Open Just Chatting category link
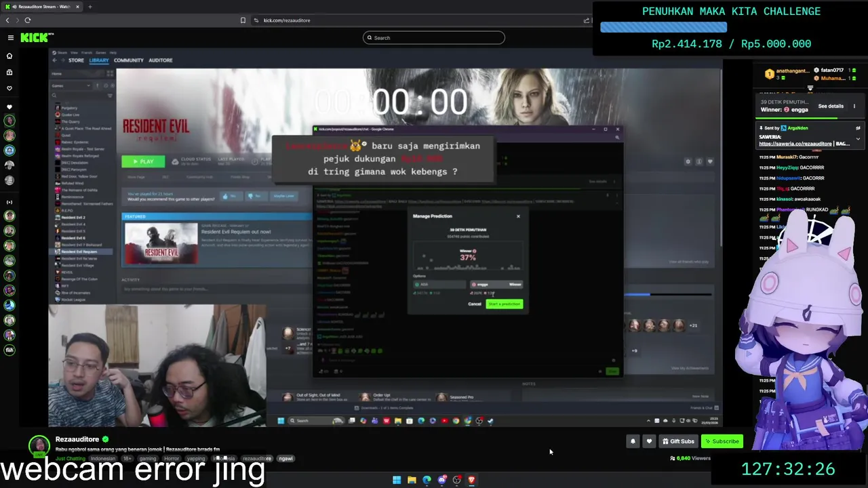Viewport: 868px width, 488px height. [71, 458]
